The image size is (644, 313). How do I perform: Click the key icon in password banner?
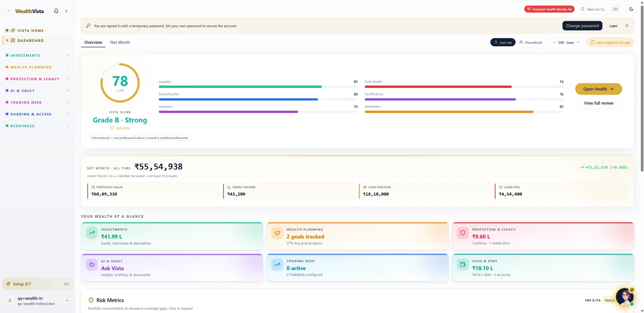coord(88,26)
